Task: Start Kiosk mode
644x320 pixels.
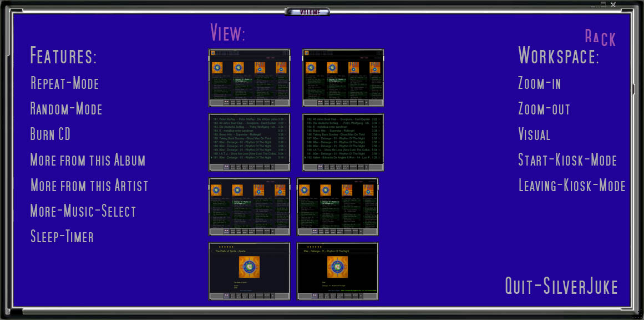Action: coord(567,160)
